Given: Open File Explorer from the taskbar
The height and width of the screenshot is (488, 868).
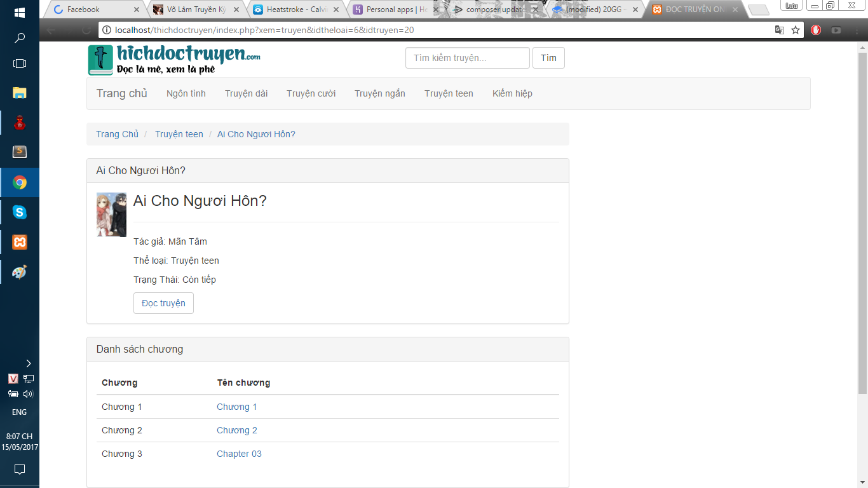Looking at the screenshot, I should (x=20, y=93).
